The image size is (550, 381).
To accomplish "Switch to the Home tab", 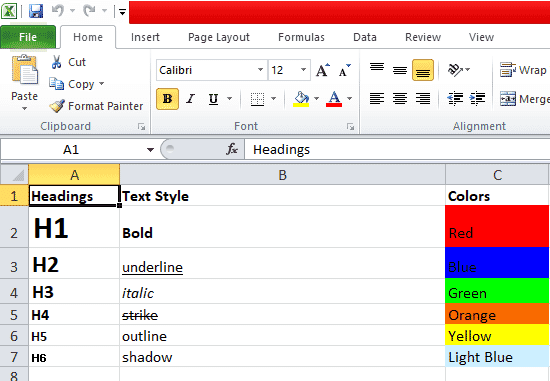I will pyautogui.click(x=88, y=37).
